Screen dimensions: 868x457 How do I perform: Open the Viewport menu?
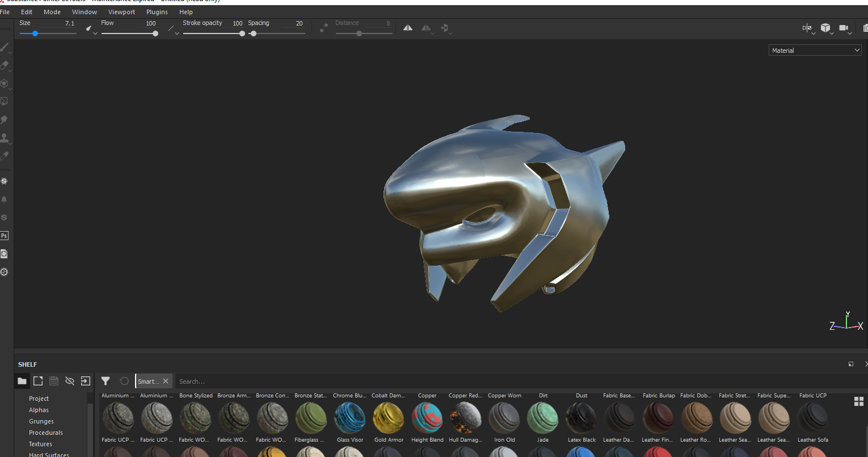click(x=122, y=12)
